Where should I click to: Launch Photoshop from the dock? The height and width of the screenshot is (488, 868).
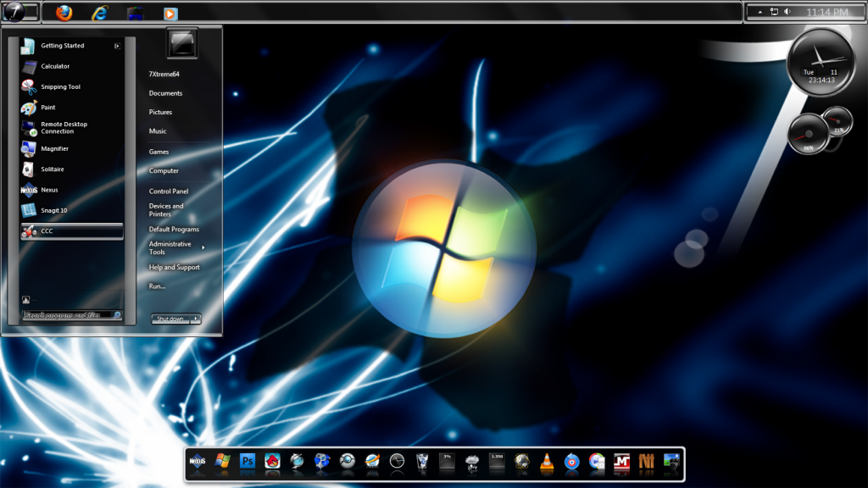248,461
